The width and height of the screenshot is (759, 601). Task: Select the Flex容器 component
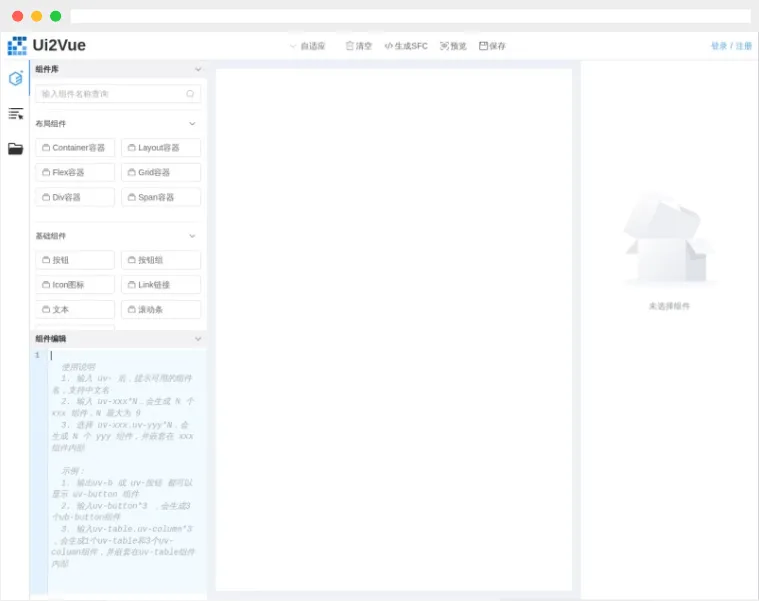pyautogui.click(x=75, y=172)
